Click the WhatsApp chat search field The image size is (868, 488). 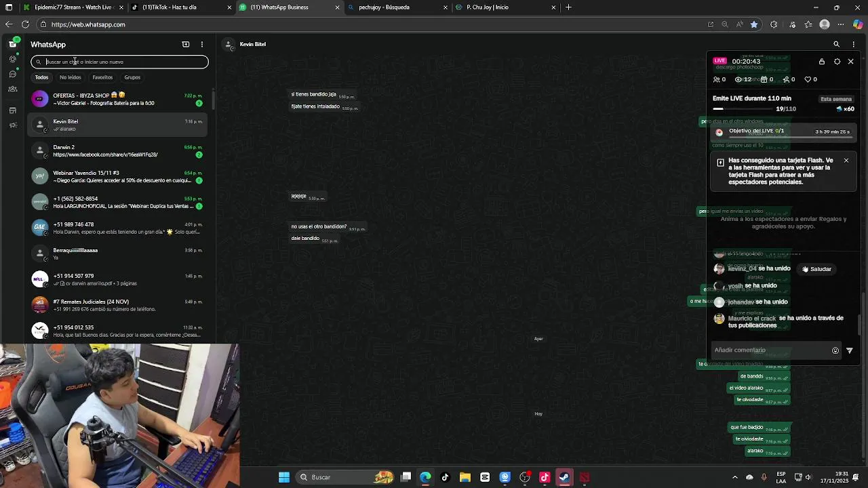click(x=119, y=62)
